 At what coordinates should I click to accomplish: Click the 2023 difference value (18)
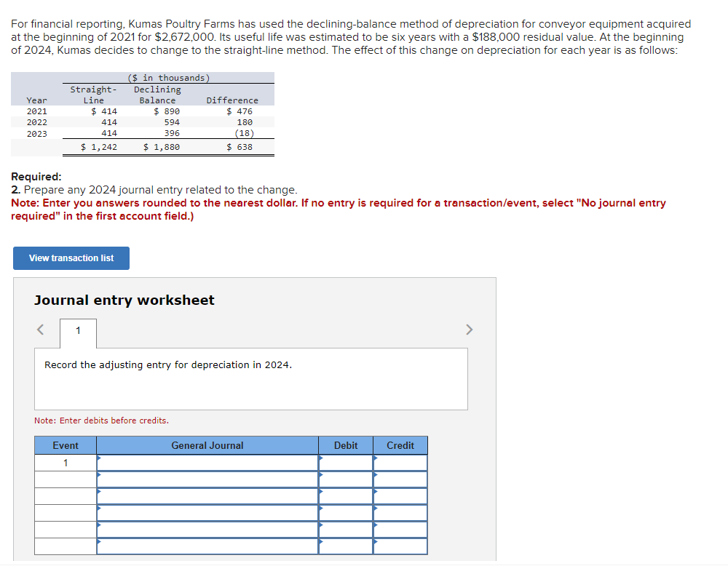244,133
